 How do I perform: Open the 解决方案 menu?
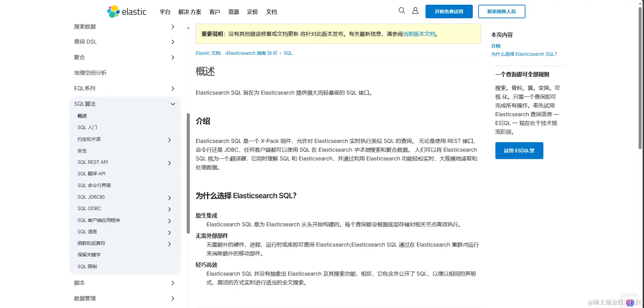pos(190,12)
